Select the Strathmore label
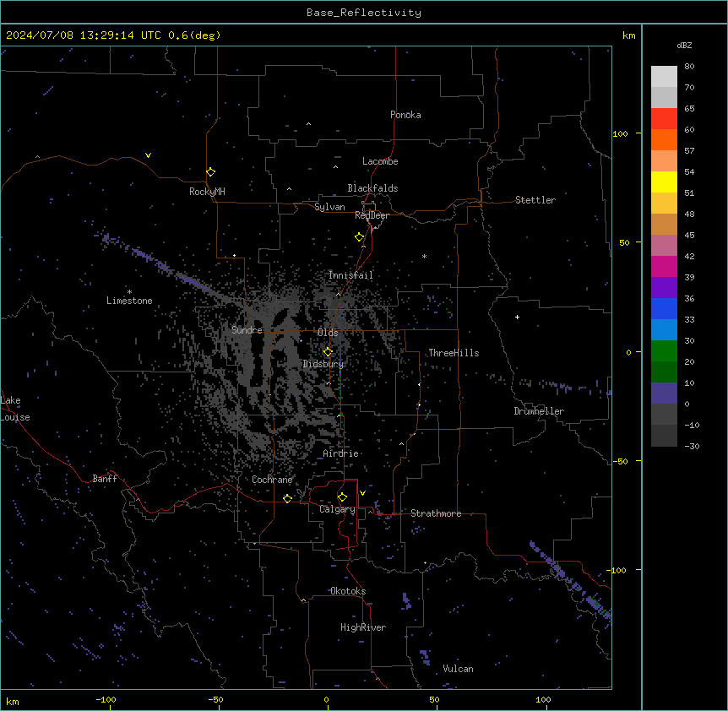The height and width of the screenshot is (711, 728). [436, 513]
